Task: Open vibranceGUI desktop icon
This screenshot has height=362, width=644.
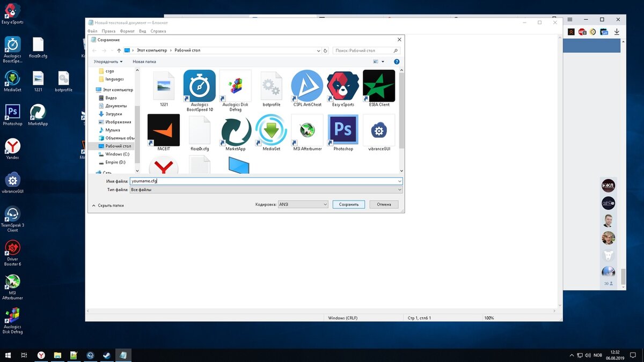Action: pyautogui.click(x=12, y=182)
